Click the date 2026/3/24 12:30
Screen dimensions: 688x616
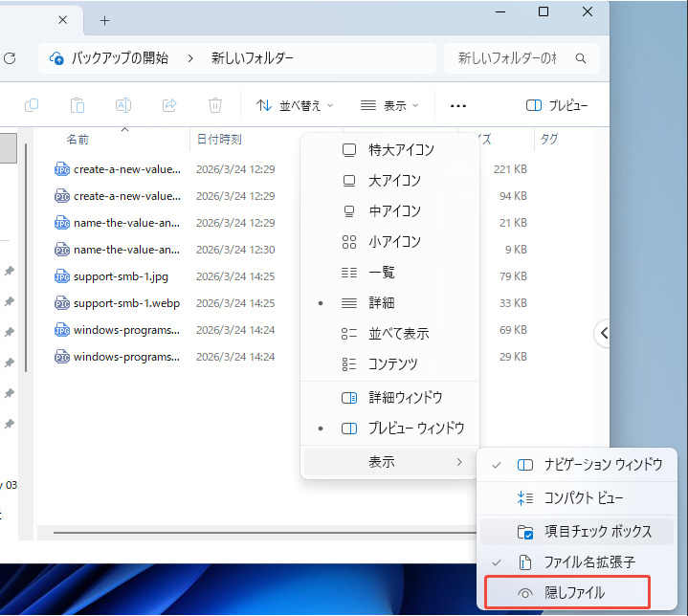tap(235, 250)
